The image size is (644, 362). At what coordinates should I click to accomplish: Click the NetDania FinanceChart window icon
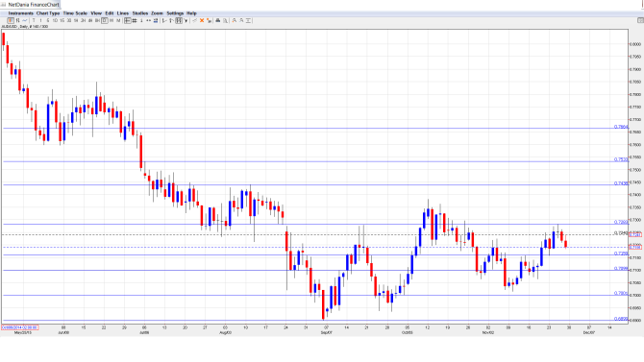coord(3,5)
